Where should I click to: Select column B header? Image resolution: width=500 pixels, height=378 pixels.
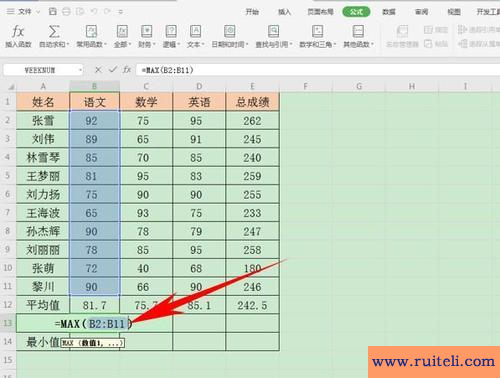point(94,86)
